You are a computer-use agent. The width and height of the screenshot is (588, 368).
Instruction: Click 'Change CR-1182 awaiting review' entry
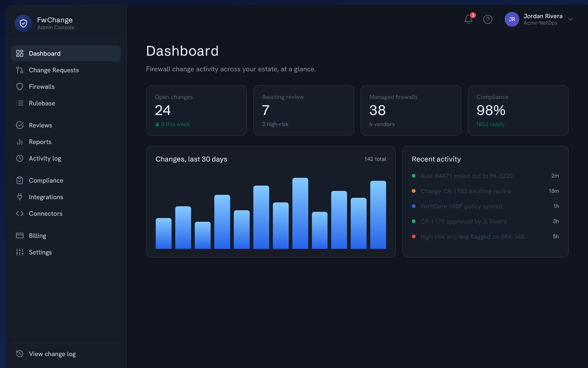click(466, 191)
